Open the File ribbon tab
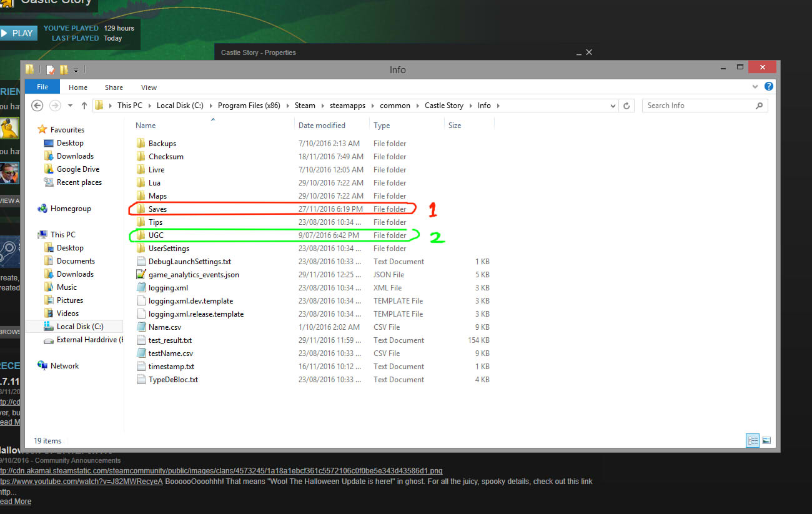 click(42, 87)
